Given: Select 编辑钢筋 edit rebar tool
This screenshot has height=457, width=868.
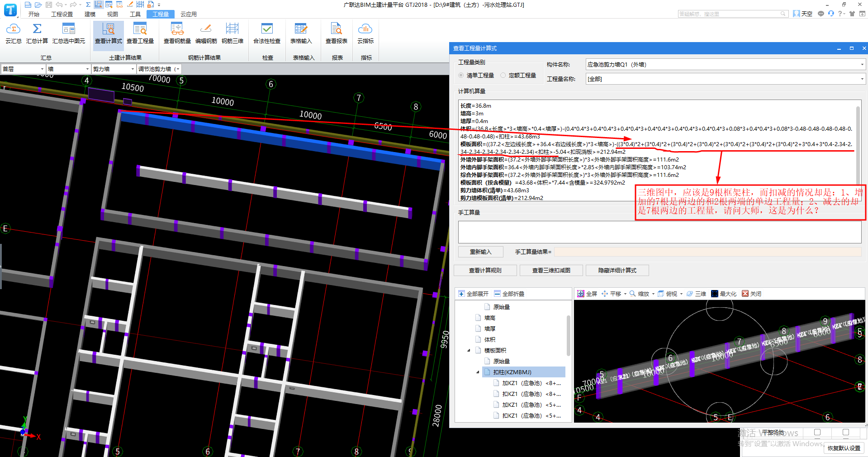Looking at the screenshot, I should pos(206,34).
